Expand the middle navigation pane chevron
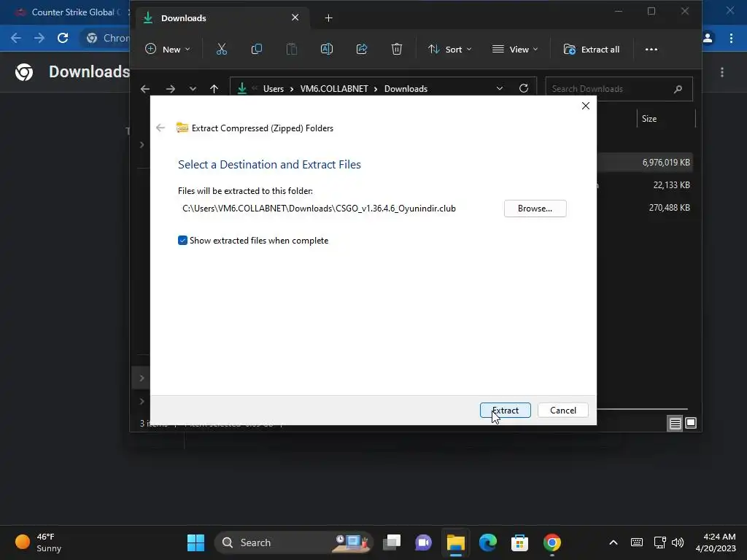The height and width of the screenshot is (560, 747). [x=142, y=378]
